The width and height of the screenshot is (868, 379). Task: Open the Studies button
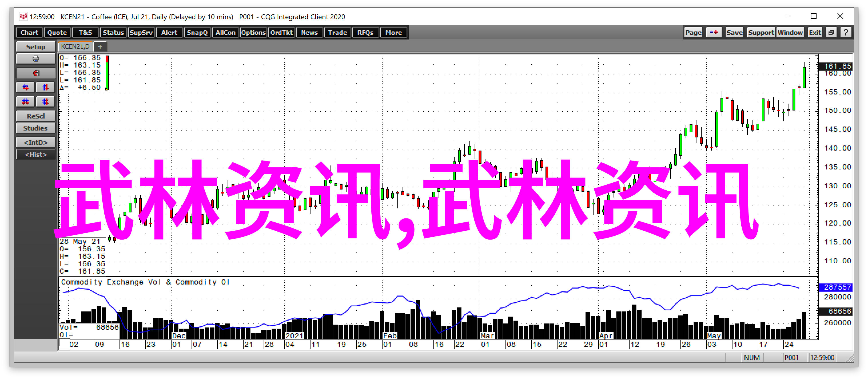click(35, 128)
